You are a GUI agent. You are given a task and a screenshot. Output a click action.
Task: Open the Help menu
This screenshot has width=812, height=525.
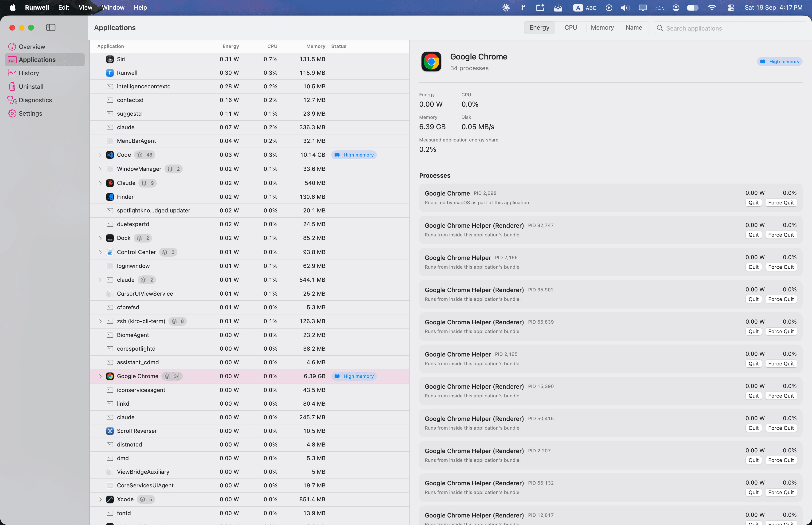point(141,8)
